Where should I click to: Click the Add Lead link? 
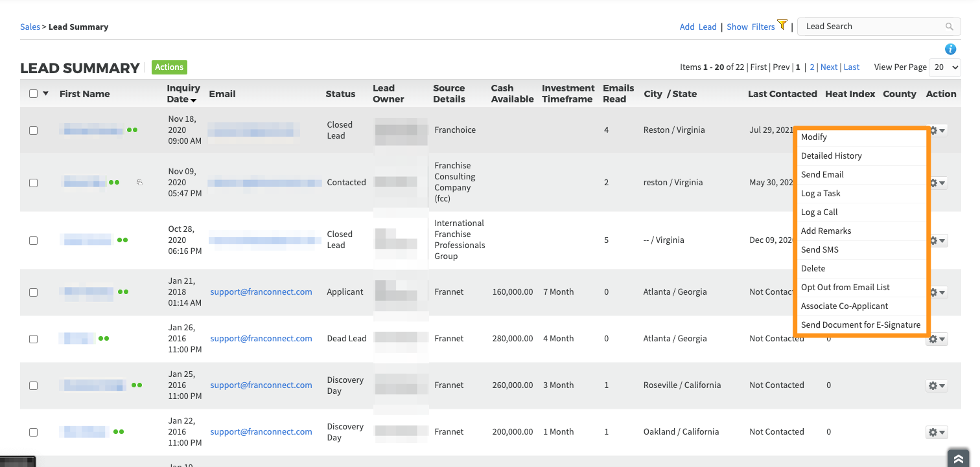[x=698, y=27]
